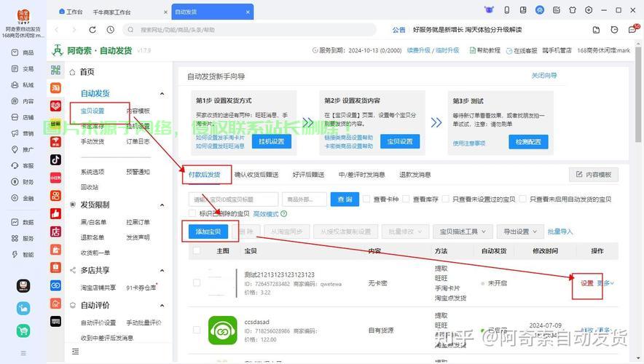Open the 批量导入 link
The image size is (644, 364).
tap(560, 232)
